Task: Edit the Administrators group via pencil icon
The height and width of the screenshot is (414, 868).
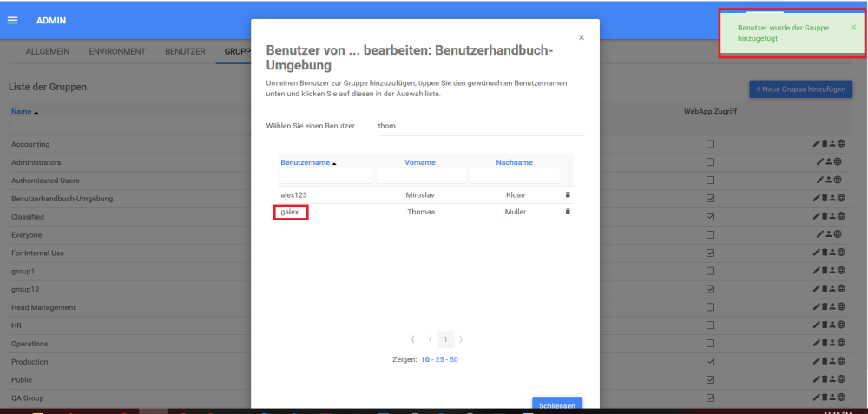Action: (x=820, y=162)
